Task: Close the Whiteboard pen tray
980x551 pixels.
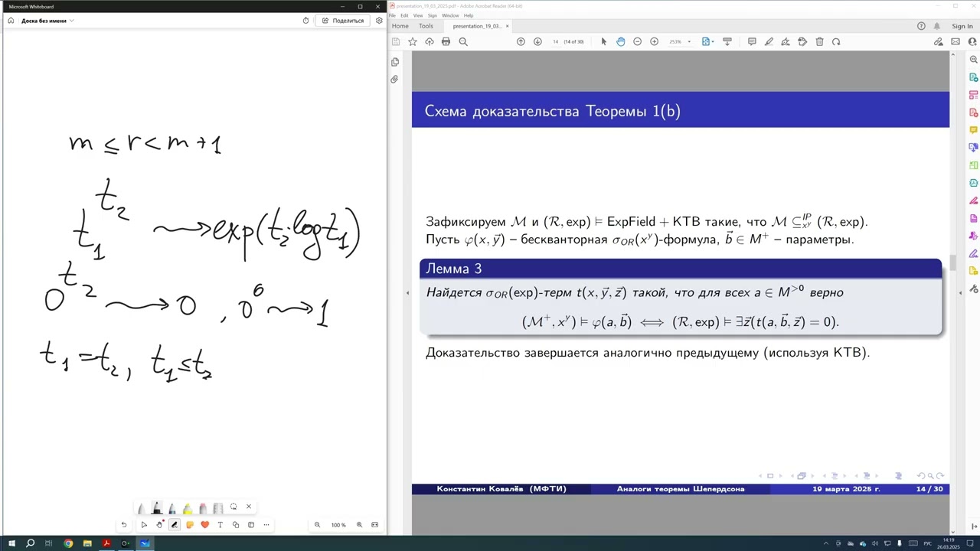Action: pyautogui.click(x=248, y=507)
